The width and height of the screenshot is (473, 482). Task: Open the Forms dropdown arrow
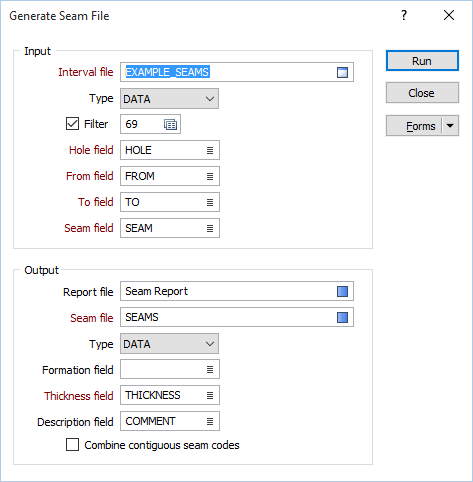[x=450, y=126]
